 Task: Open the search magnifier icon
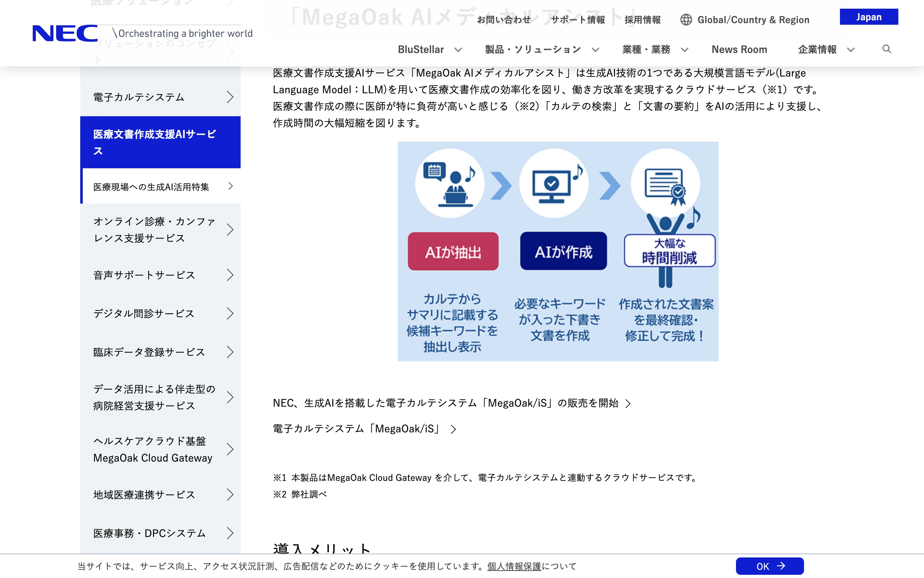[x=886, y=49]
